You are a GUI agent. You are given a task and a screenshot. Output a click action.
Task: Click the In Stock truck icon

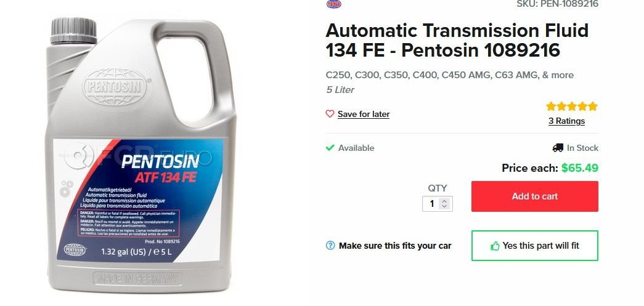(x=558, y=148)
